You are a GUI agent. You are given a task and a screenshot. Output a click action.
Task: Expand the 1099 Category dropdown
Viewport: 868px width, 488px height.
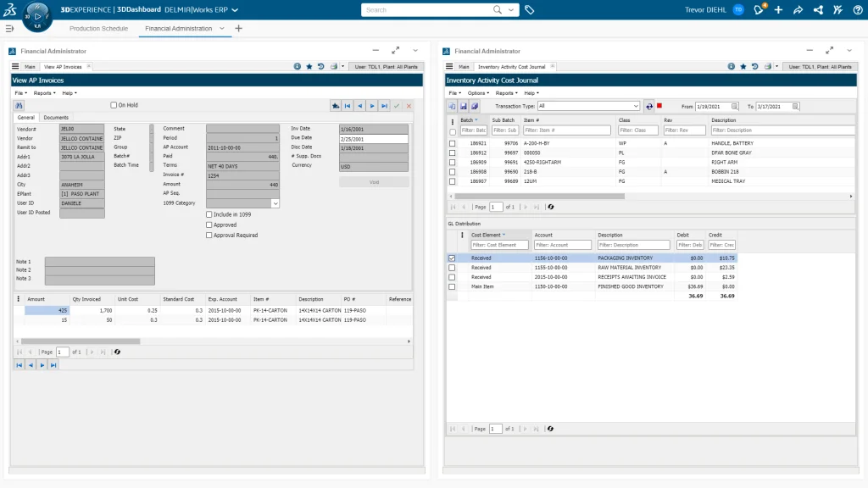275,203
